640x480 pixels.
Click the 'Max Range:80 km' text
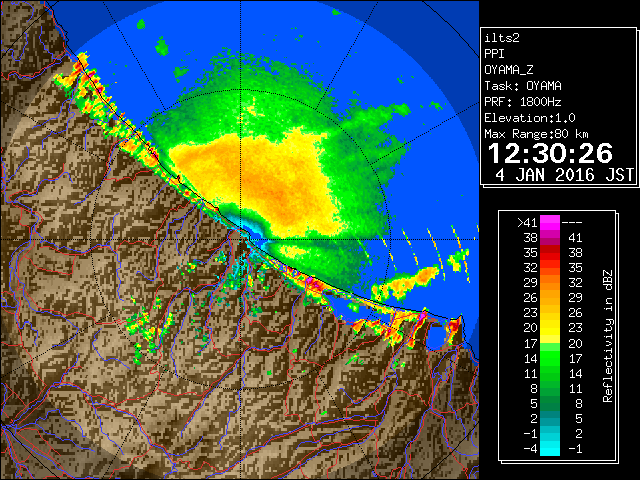click(x=536, y=134)
